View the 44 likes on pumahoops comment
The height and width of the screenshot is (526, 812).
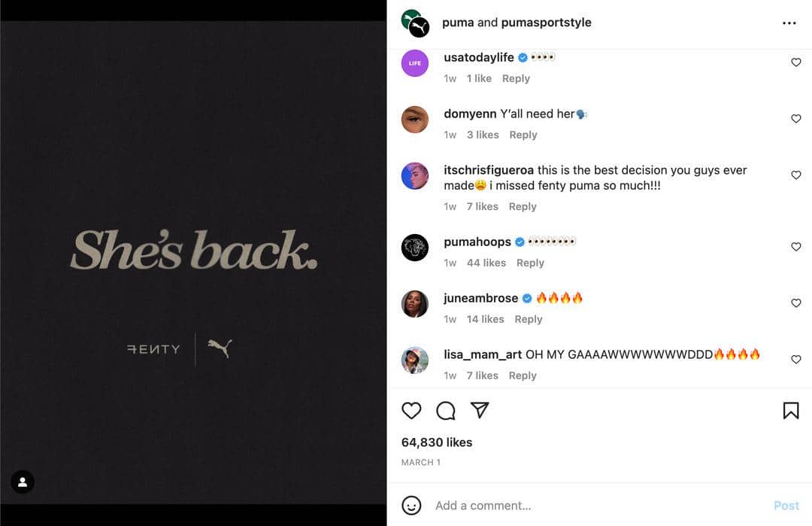click(x=486, y=263)
